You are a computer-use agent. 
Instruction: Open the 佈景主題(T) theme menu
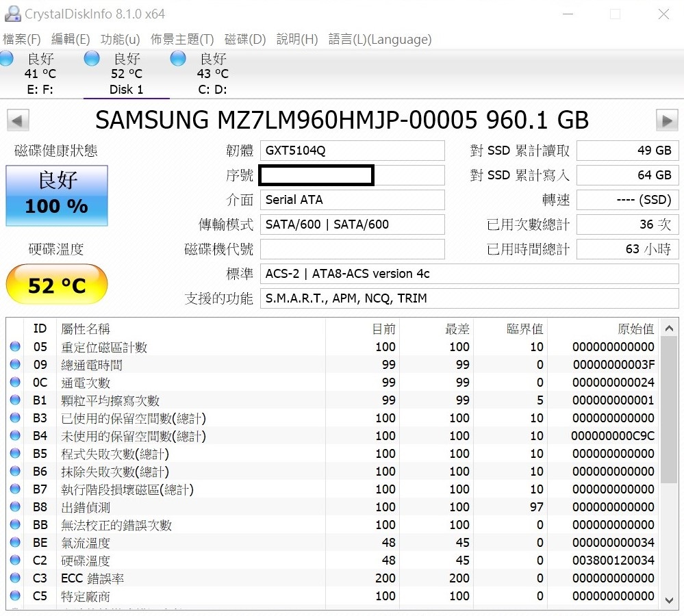point(182,39)
